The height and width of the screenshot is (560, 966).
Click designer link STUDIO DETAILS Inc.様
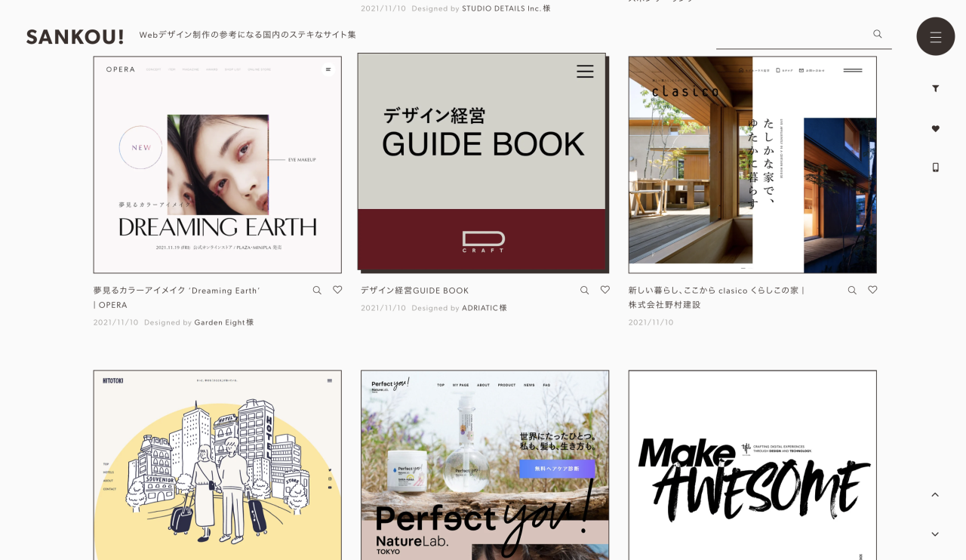point(506,8)
